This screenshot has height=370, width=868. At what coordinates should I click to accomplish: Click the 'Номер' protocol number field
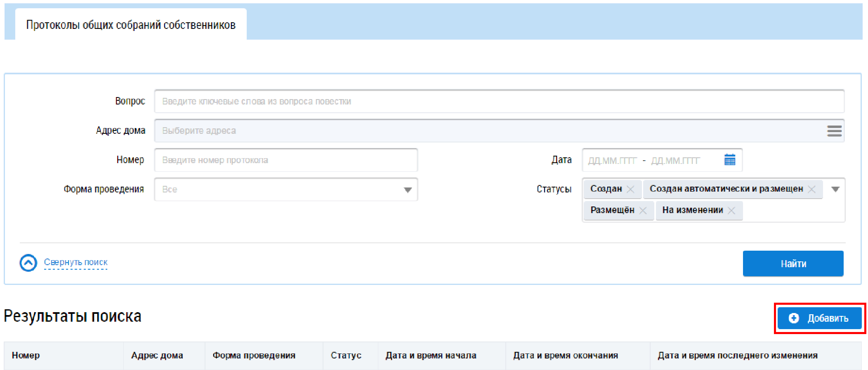tap(285, 160)
